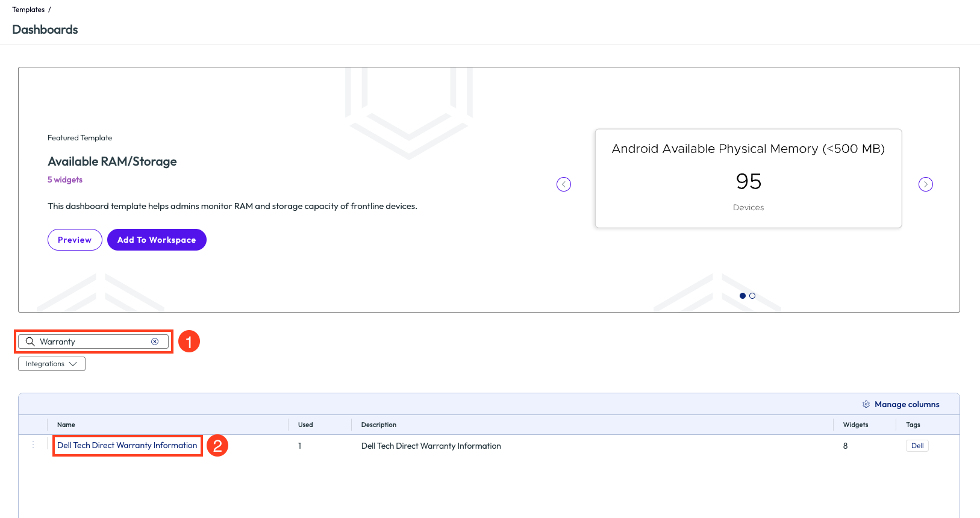Image resolution: width=980 pixels, height=518 pixels.
Task: Click the Dell row description cell
Action: pos(431,446)
